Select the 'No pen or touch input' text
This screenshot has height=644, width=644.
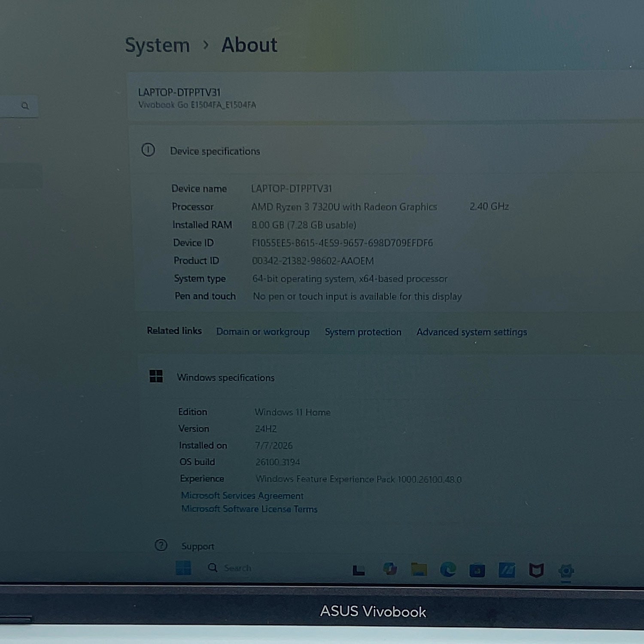click(x=357, y=297)
